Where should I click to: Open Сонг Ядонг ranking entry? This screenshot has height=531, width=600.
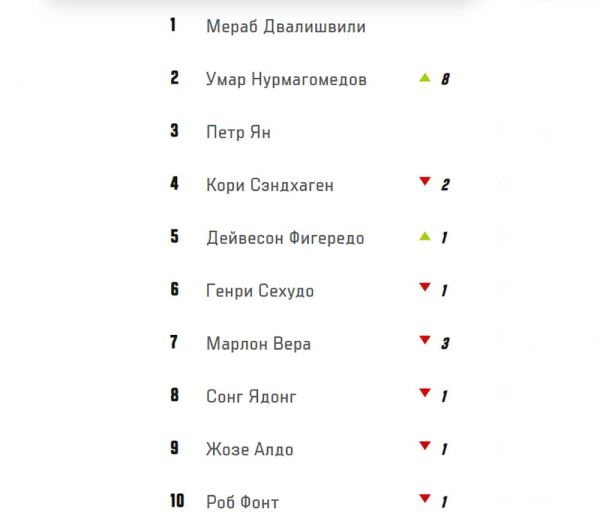(x=251, y=396)
